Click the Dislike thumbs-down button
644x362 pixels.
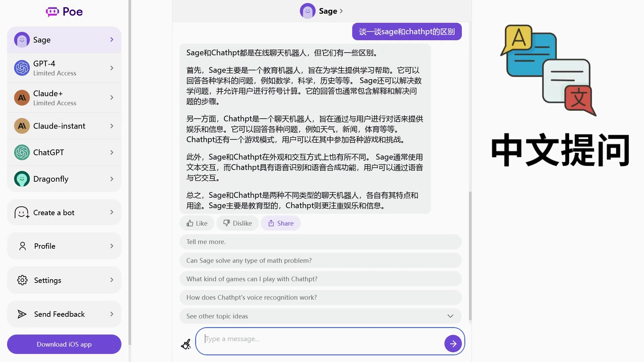pos(237,223)
